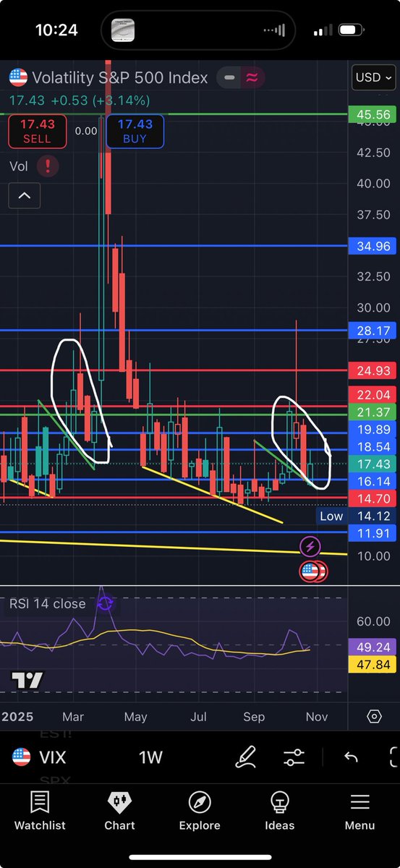Collapse the indicator legend chevron
400x868 pixels.
(x=25, y=196)
